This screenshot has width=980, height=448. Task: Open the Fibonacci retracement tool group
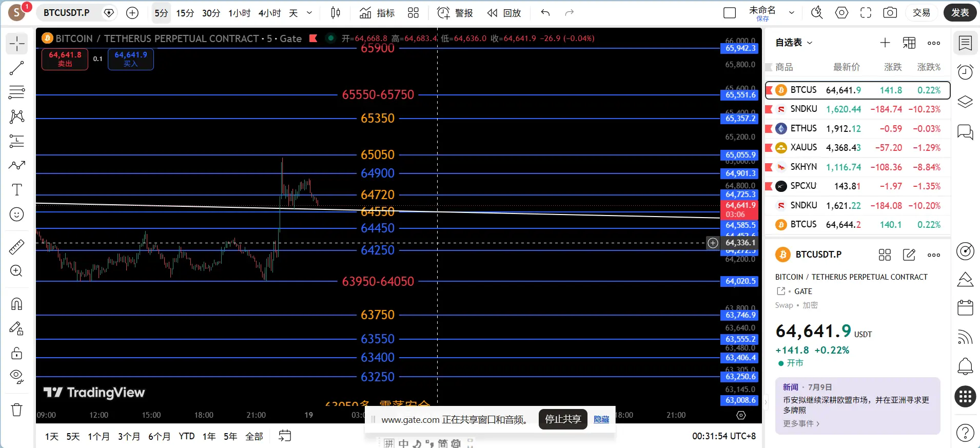click(x=17, y=92)
